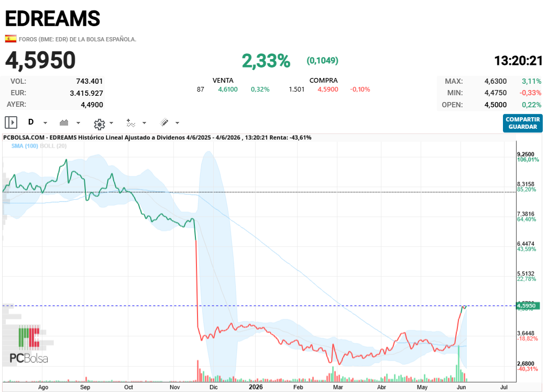
Task: Click the VENTA 0,32% percentage
Action: [260, 89]
